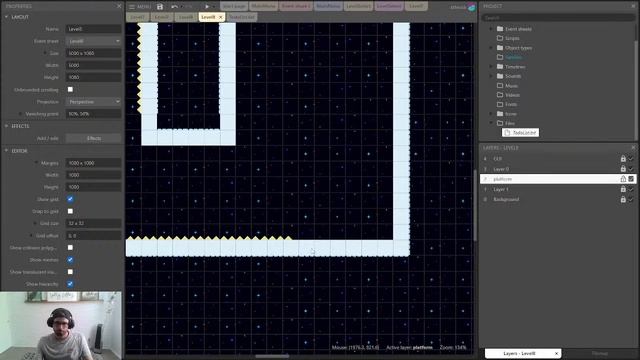This screenshot has width=640, height=360.
Task: Disable the Show grid checkbox
Action: 70,199
